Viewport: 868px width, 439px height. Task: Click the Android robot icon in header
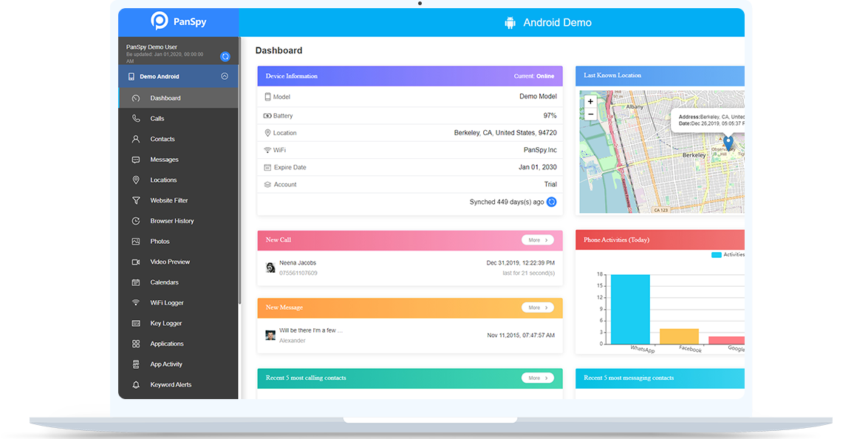pos(510,23)
